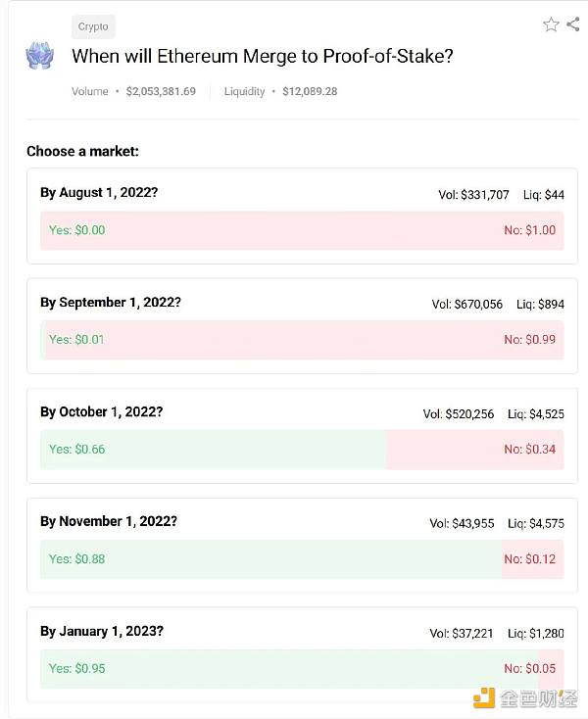Viewport: 588px width, 719px height.
Task: Favorite this market with the star icon
Action: pyautogui.click(x=551, y=24)
